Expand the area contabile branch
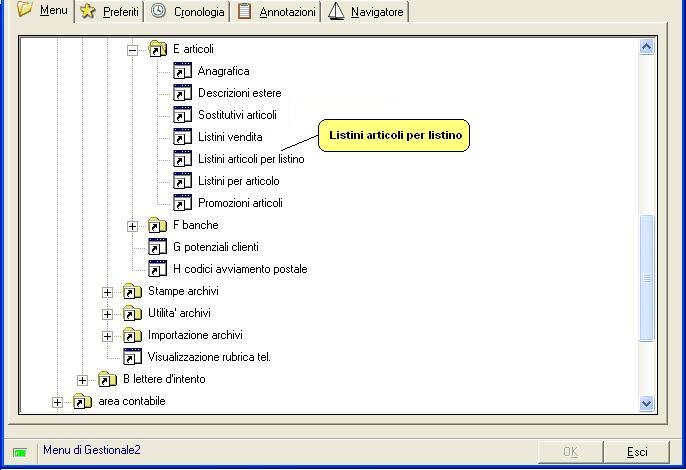 click(x=57, y=402)
